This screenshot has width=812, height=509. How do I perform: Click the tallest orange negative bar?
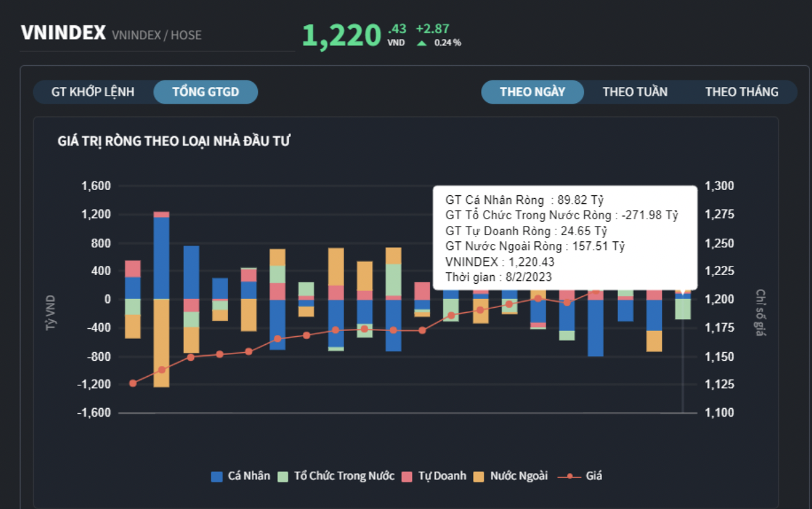pos(161,342)
